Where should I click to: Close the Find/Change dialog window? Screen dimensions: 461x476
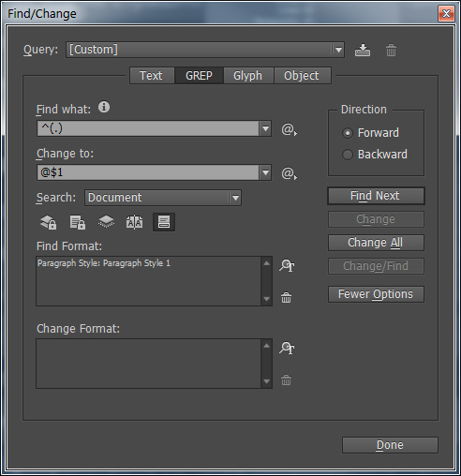446,14
